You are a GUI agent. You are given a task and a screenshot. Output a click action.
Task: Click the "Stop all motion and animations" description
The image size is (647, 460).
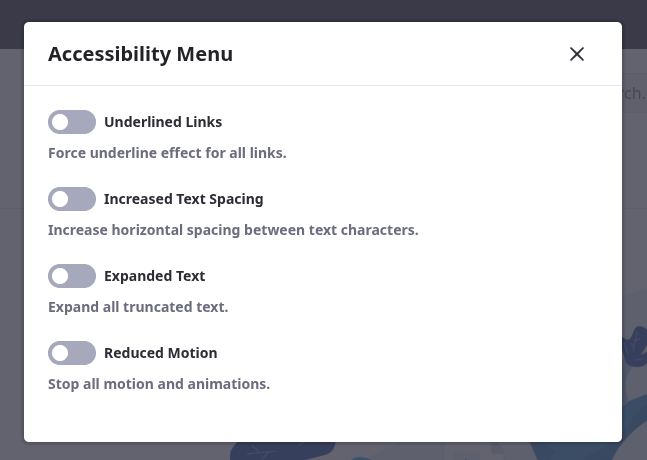point(159,384)
